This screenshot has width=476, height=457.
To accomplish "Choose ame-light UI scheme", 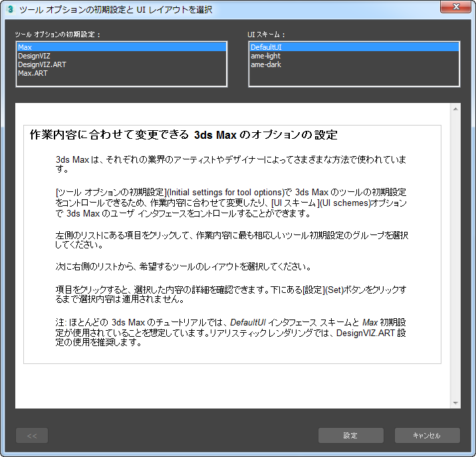I will pos(354,56).
